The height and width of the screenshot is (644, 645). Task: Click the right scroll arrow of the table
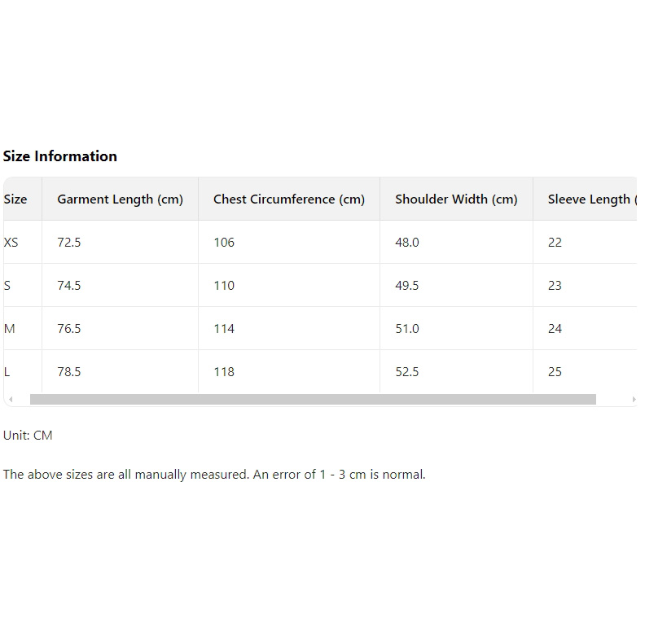pyautogui.click(x=634, y=399)
